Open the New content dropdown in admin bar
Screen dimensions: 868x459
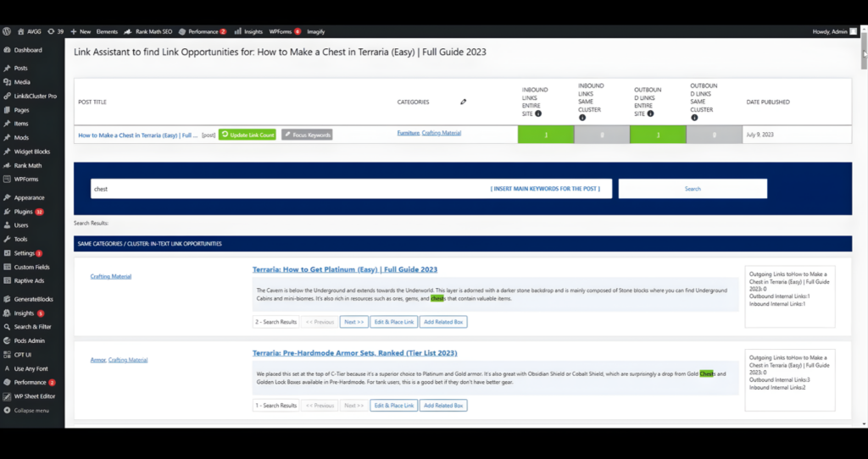tap(81, 31)
